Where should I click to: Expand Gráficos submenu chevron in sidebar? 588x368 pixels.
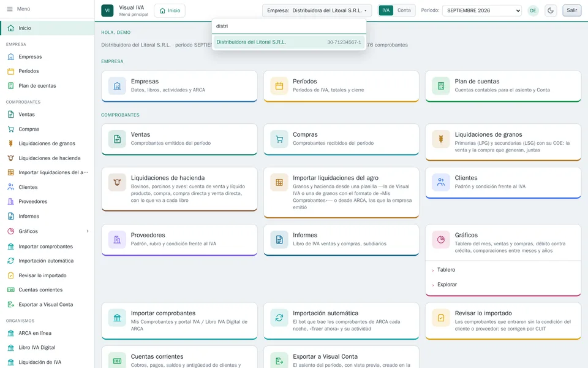pos(88,231)
